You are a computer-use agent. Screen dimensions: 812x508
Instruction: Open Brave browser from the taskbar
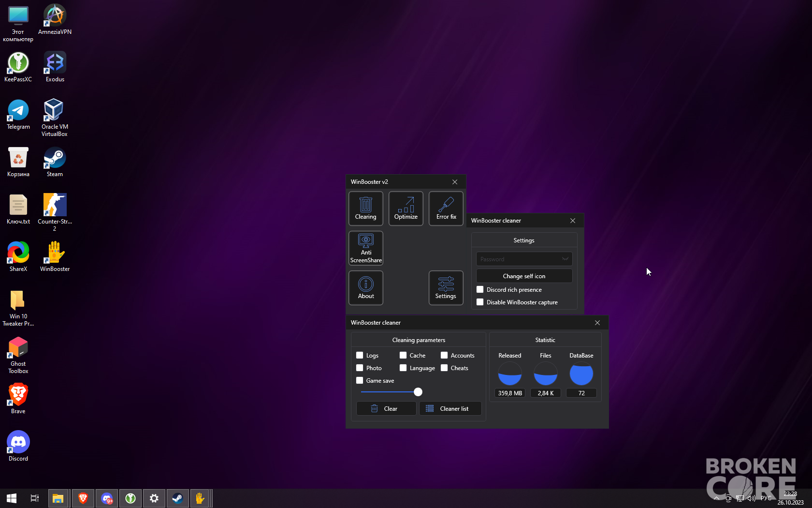tap(83, 498)
